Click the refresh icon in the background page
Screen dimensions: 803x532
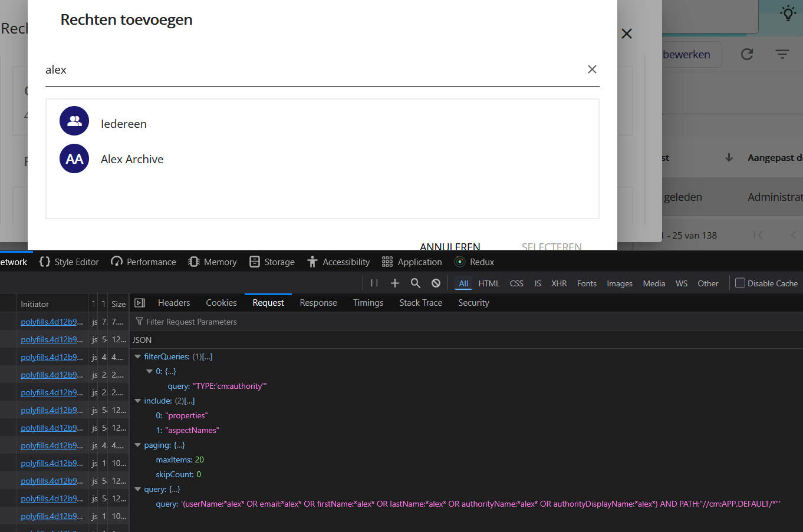point(747,54)
